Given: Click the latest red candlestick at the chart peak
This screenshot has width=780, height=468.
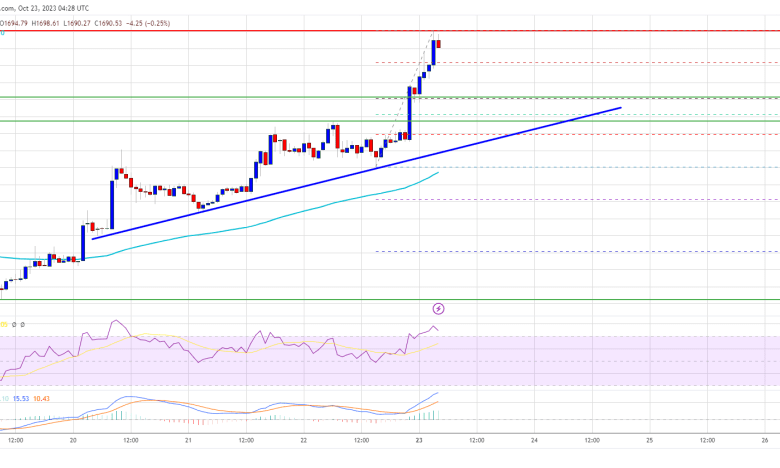Looking at the screenshot, I should tap(439, 42).
